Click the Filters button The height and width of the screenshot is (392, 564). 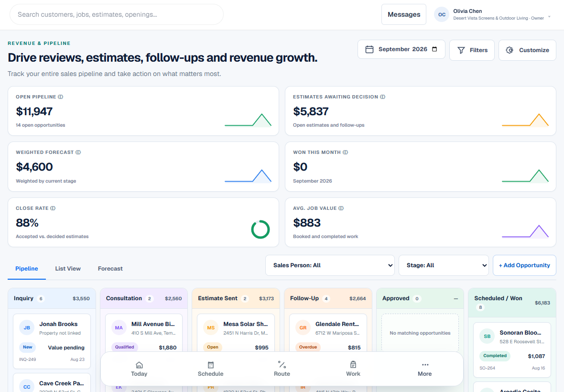pos(472,50)
